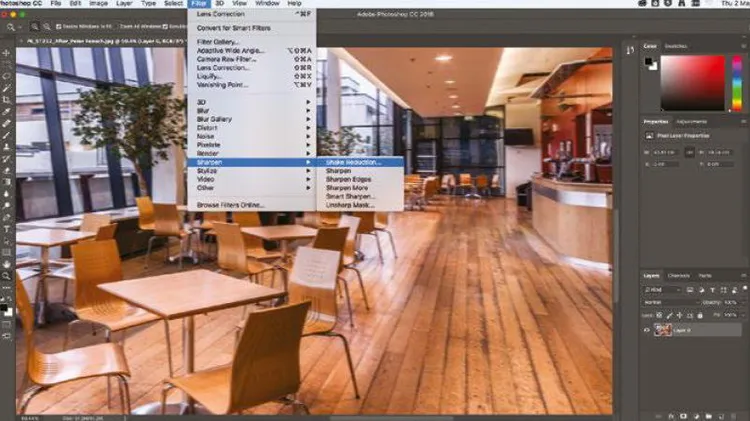Toggle link width and height in Properties
Screen dimensions: 750x421
(x=689, y=153)
